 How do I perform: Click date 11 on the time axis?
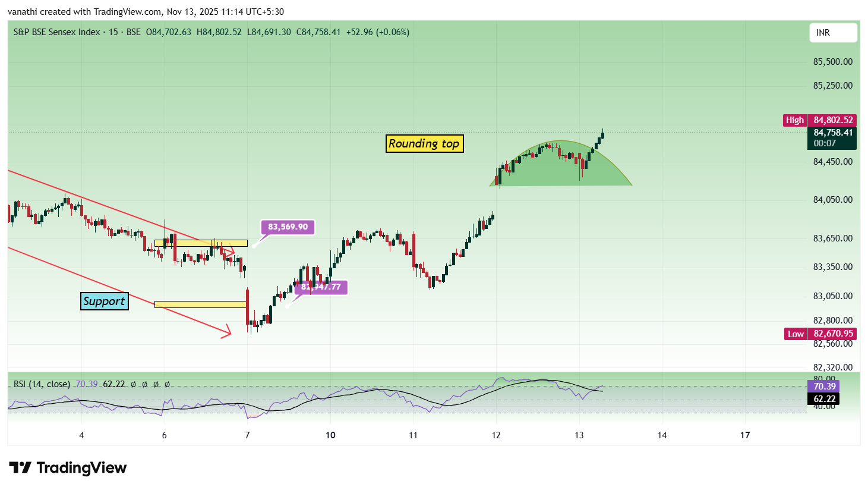[x=414, y=435]
